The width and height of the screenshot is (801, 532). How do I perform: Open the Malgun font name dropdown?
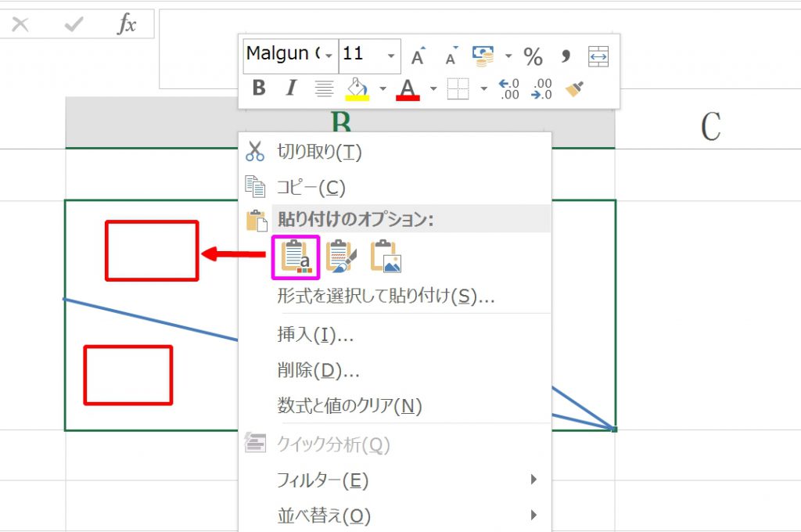pyautogui.click(x=329, y=56)
